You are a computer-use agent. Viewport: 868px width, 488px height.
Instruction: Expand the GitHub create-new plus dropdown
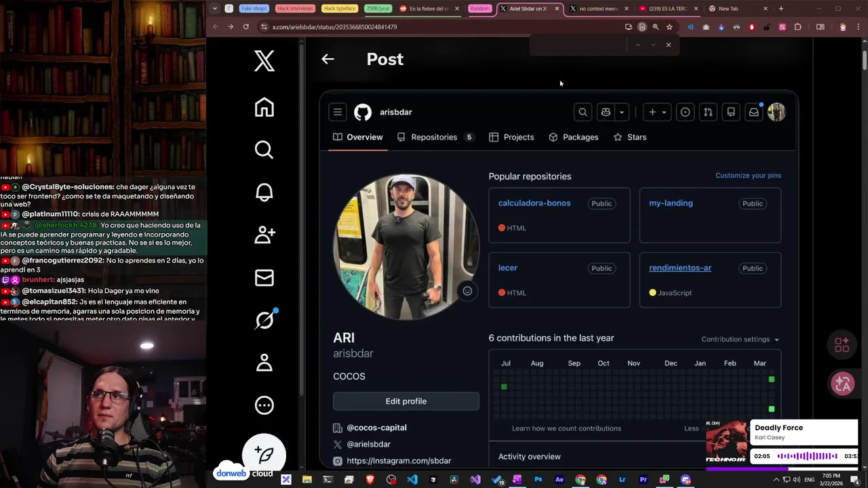(657, 112)
